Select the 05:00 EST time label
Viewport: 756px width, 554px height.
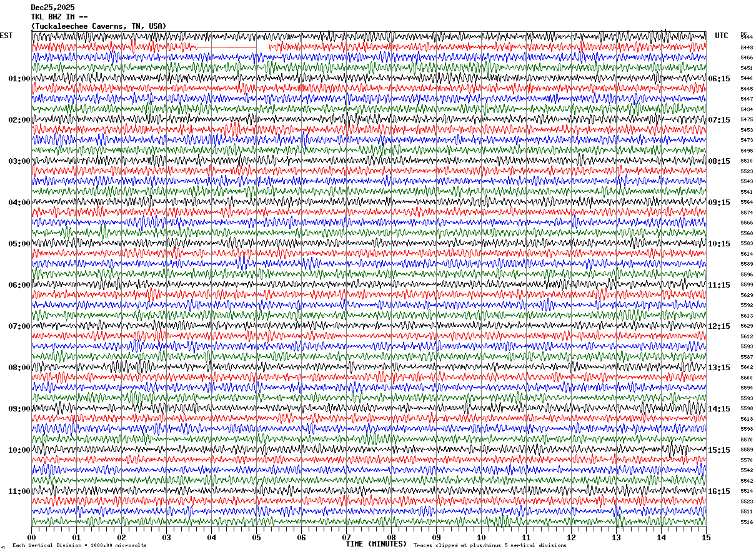pos(19,244)
